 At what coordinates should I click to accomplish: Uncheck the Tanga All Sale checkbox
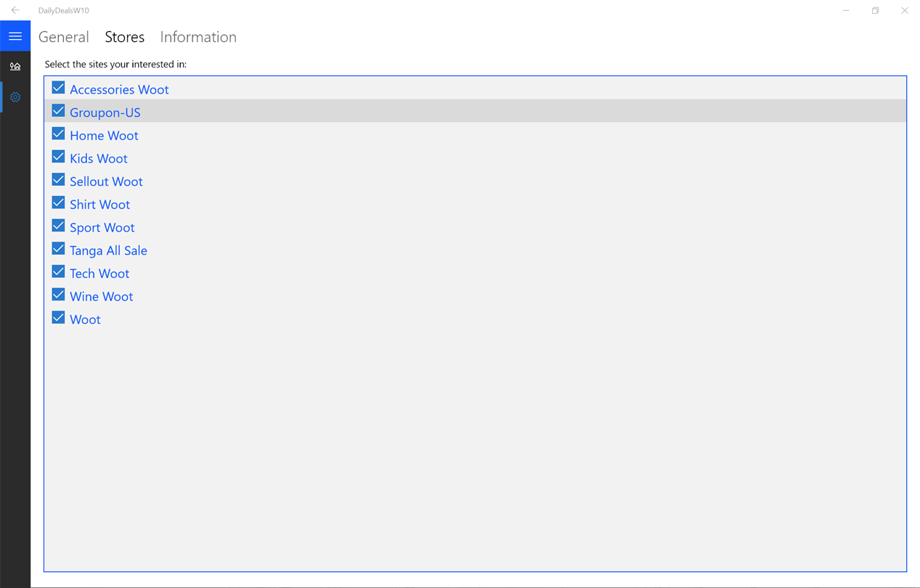pyautogui.click(x=58, y=249)
